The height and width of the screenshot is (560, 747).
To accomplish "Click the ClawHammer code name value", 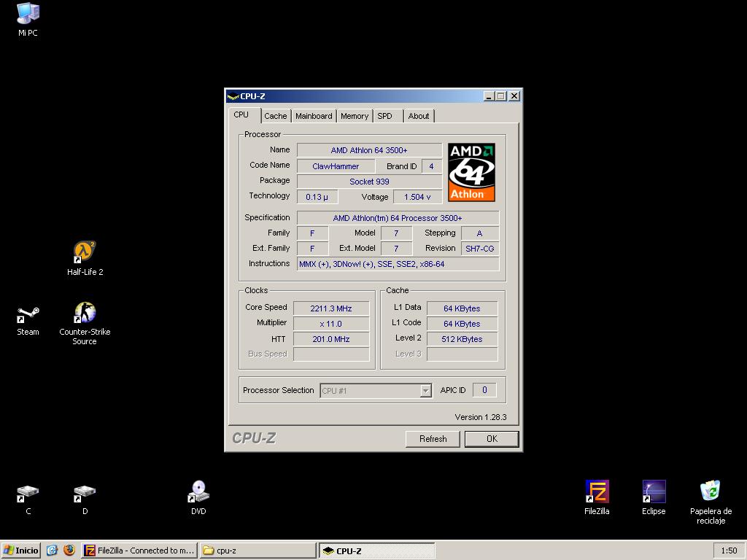I will click(336, 166).
